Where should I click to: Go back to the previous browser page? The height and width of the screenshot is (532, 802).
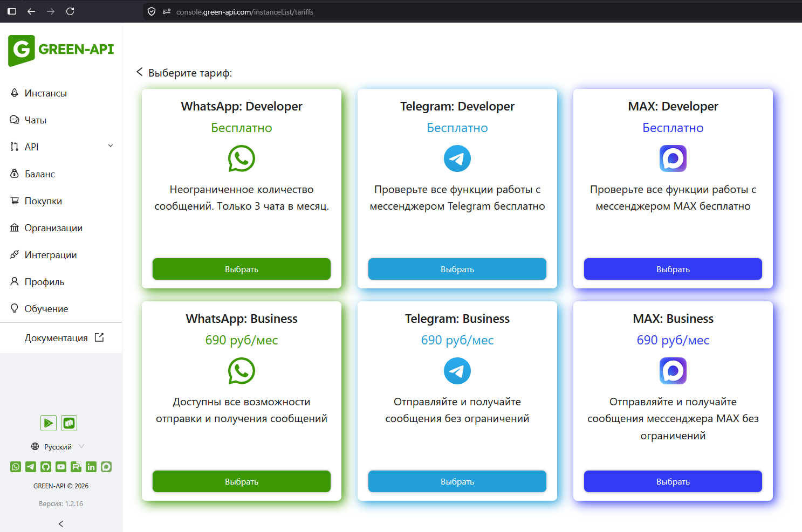31,11
